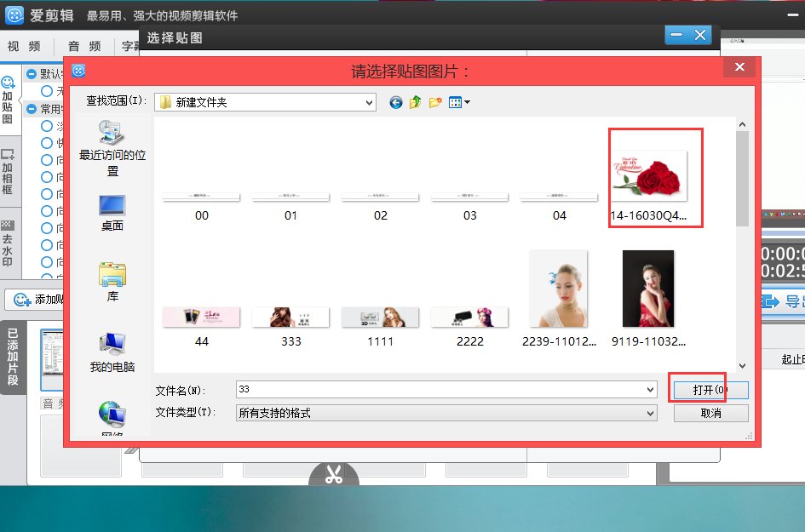
Task: Go up one folder level
Action: tap(416, 102)
